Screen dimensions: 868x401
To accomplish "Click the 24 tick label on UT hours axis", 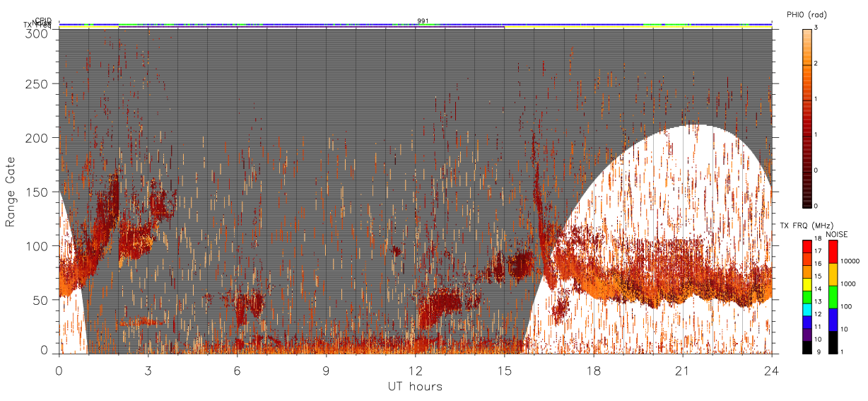I will pos(771,370).
